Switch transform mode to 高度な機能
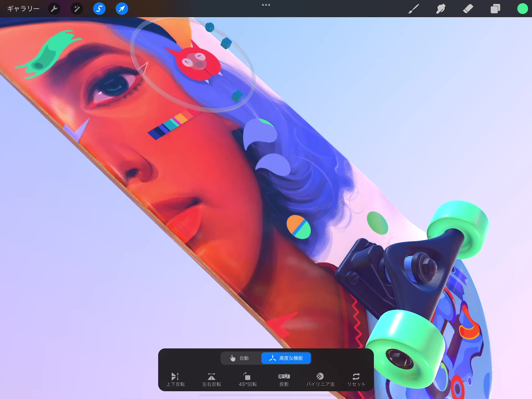The image size is (532, 399). point(286,358)
